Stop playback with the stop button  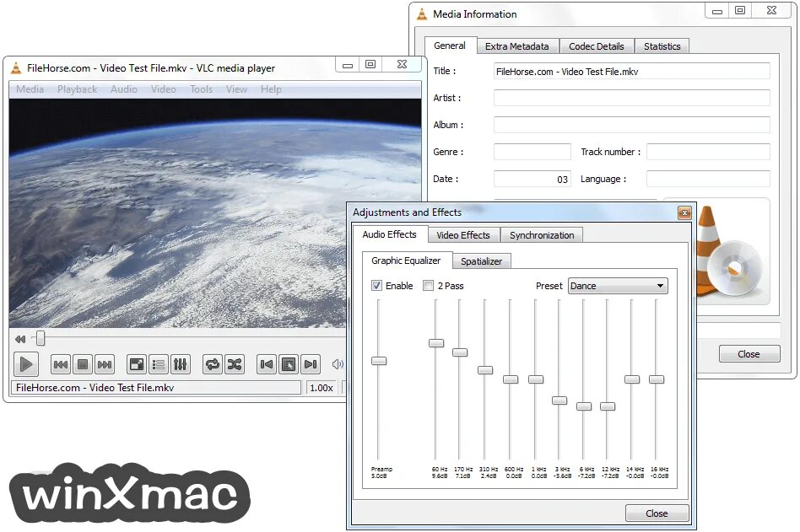[x=82, y=364]
